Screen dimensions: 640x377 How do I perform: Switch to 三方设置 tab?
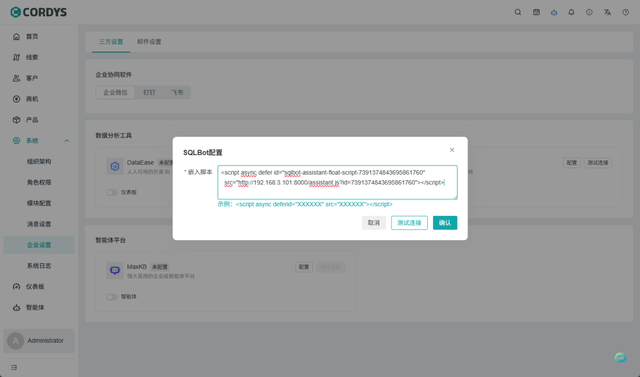pos(111,42)
